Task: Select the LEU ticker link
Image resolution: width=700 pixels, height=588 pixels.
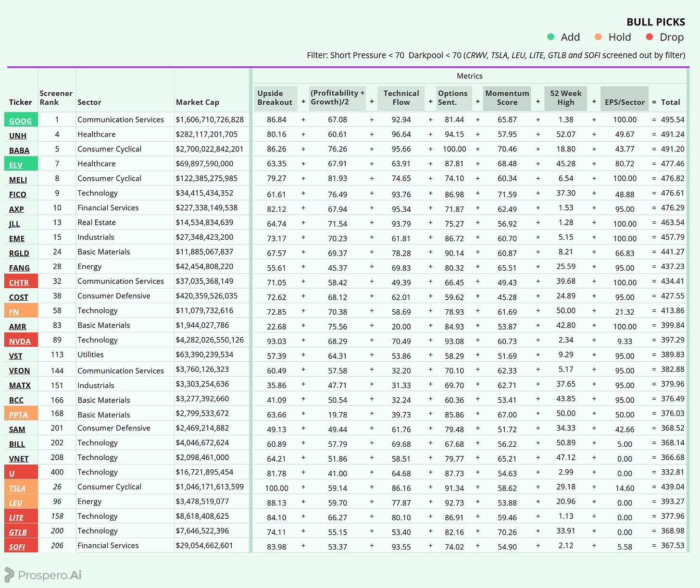Action: click(x=16, y=503)
